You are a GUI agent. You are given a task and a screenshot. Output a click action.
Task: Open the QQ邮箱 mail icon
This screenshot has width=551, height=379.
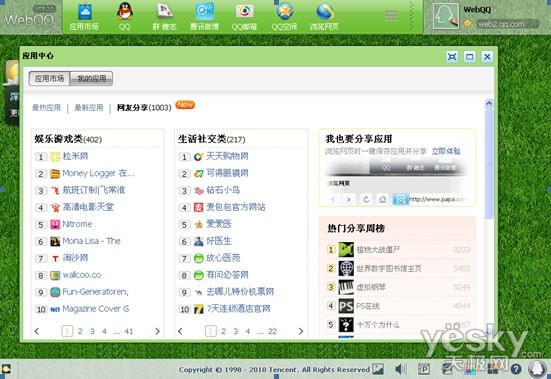click(x=245, y=12)
